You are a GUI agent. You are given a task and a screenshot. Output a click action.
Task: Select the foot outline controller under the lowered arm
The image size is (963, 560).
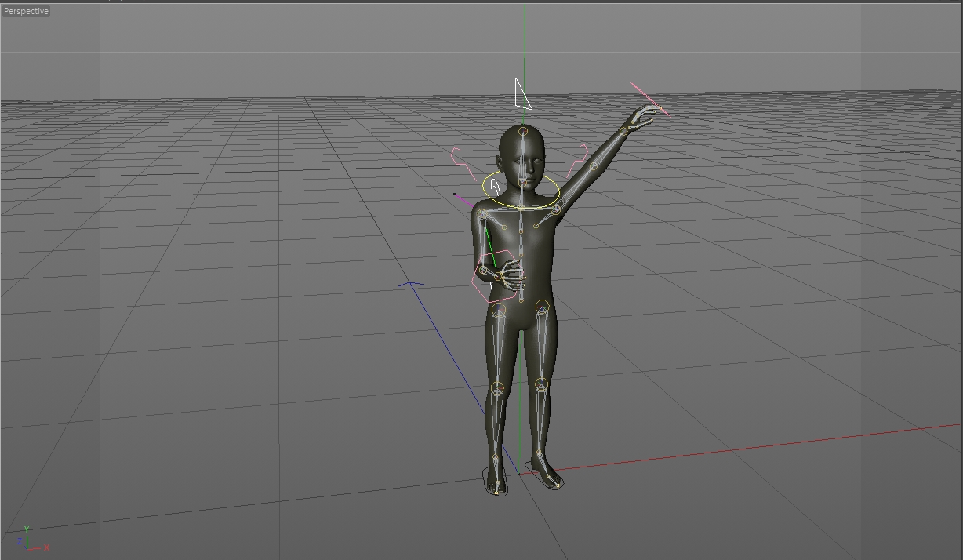tap(495, 481)
